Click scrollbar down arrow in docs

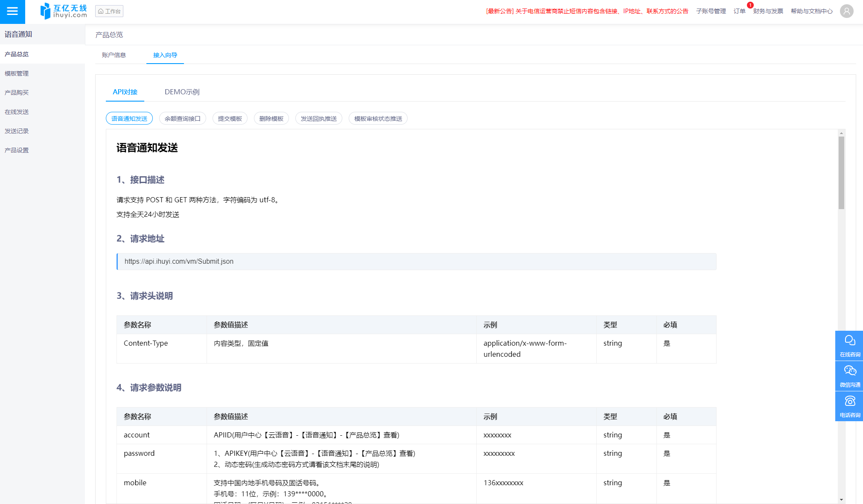[841, 499]
